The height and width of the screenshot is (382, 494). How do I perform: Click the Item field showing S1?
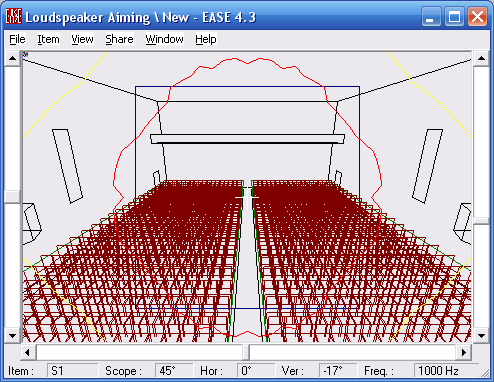[x=73, y=371]
